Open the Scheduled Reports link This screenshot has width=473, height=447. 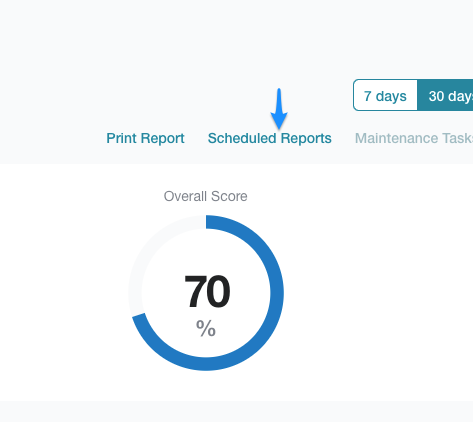270,138
